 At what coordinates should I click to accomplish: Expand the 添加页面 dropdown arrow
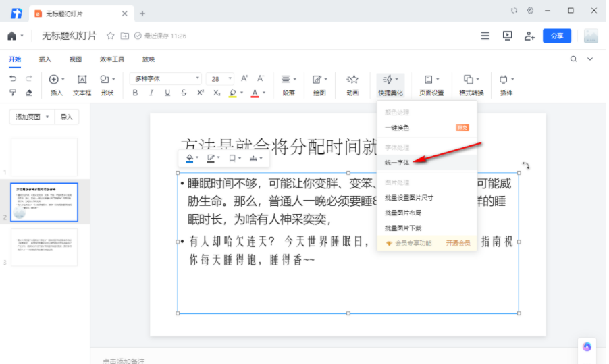pyautogui.click(x=47, y=117)
